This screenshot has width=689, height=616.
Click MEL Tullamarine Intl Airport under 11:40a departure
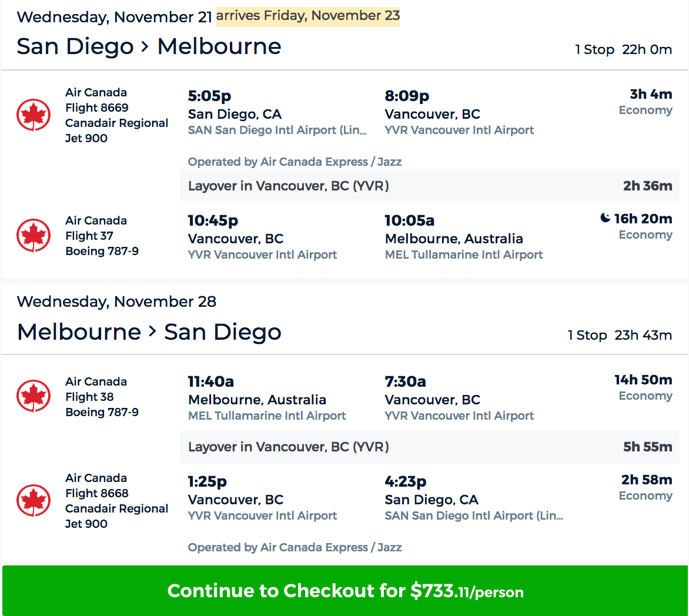pyautogui.click(x=267, y=416)
